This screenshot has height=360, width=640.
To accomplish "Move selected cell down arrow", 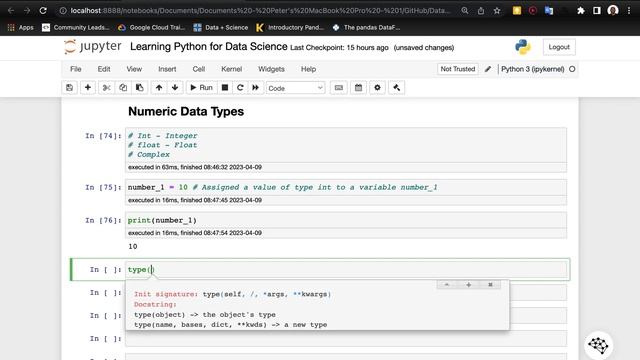I will (x=175, y=88).
